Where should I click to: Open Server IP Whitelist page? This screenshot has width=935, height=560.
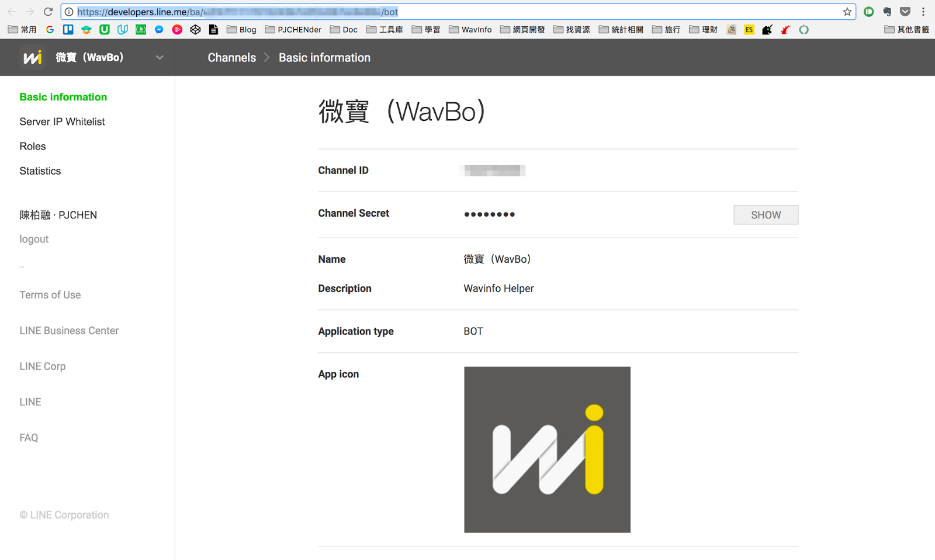62,121
